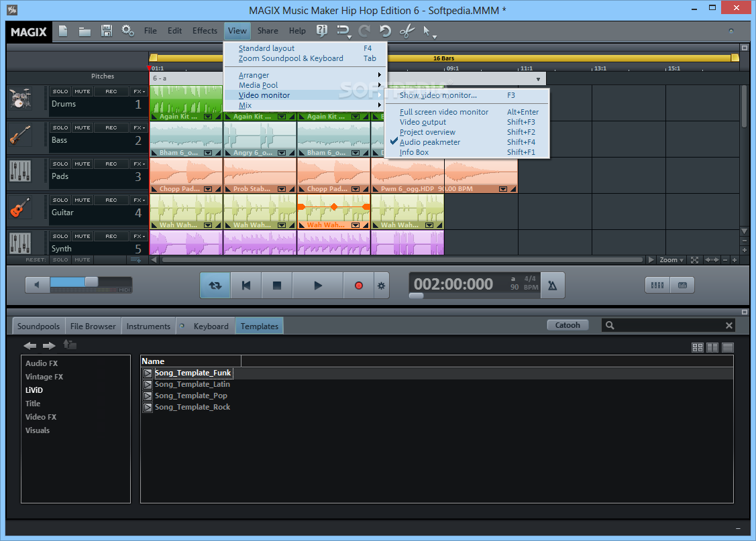Open the FX dropdown on the Guitar track
The image size is (756, 541).
pyautogui.click(x=139, y=200)
